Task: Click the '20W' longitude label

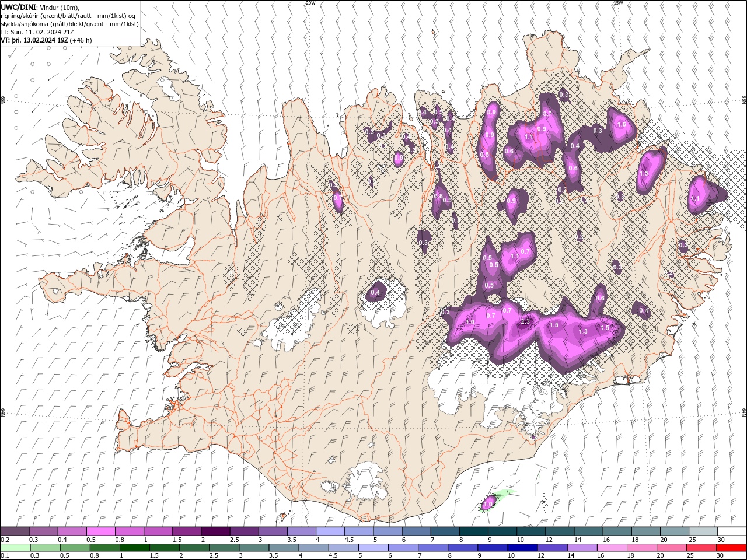Action: pos(310,3)
